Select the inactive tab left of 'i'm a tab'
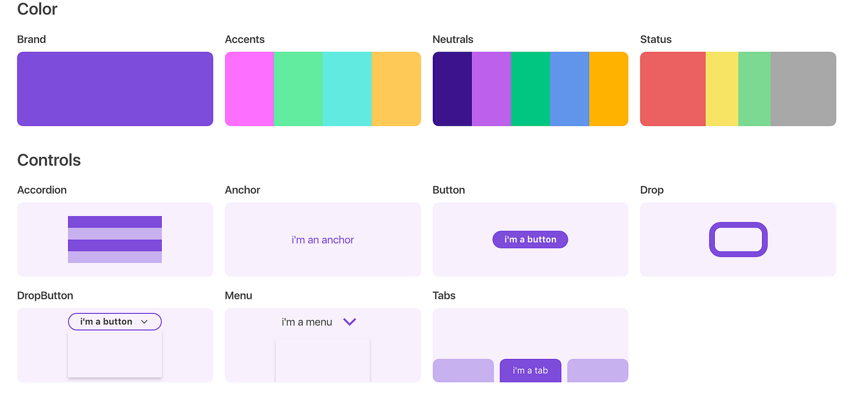Image resolution: width=868 pixels, height=393 pixels. [x=463, y=370]
